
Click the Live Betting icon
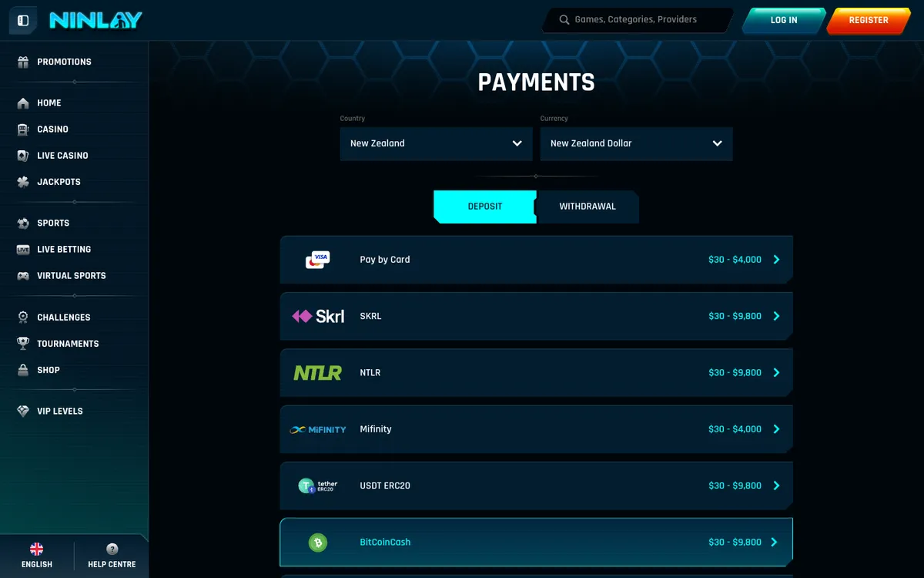point(23,250)
